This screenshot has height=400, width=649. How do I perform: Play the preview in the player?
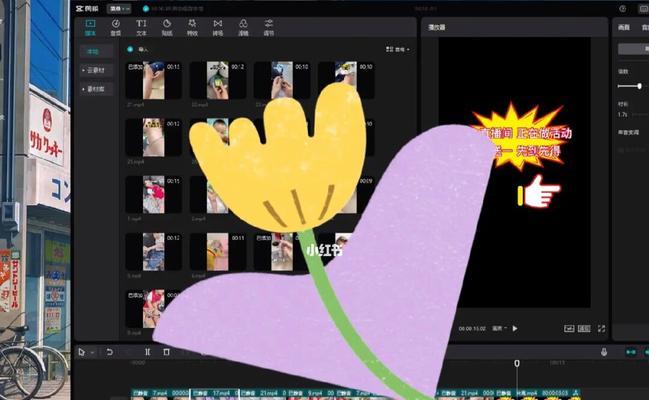click(515, 328)
